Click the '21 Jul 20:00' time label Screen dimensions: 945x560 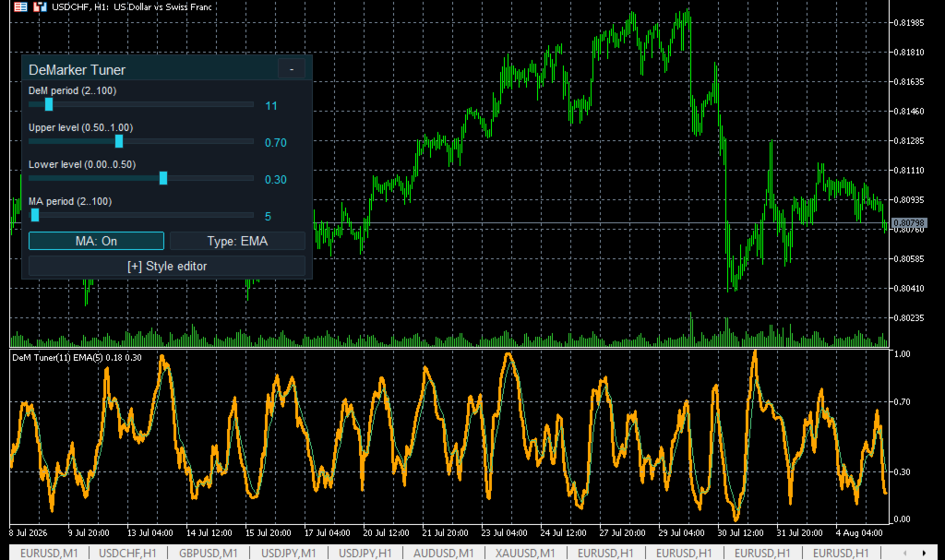pos(446,533)
